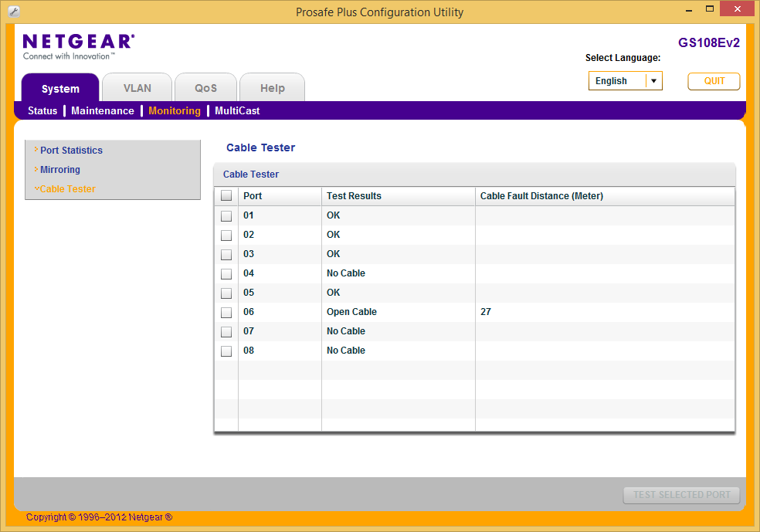This screenshot has width=760, height=532.
Task: Switch to the VLAN tab
Action: click(x=137, y=88)
